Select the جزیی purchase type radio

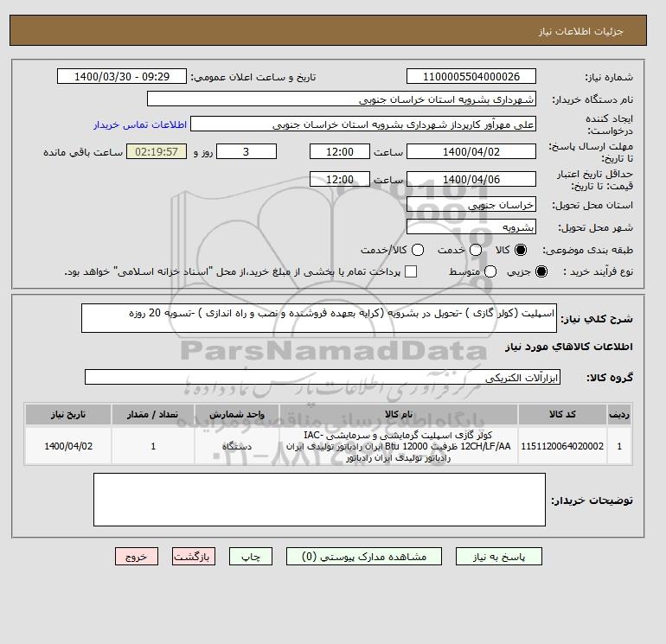click(x=541, y=271)
